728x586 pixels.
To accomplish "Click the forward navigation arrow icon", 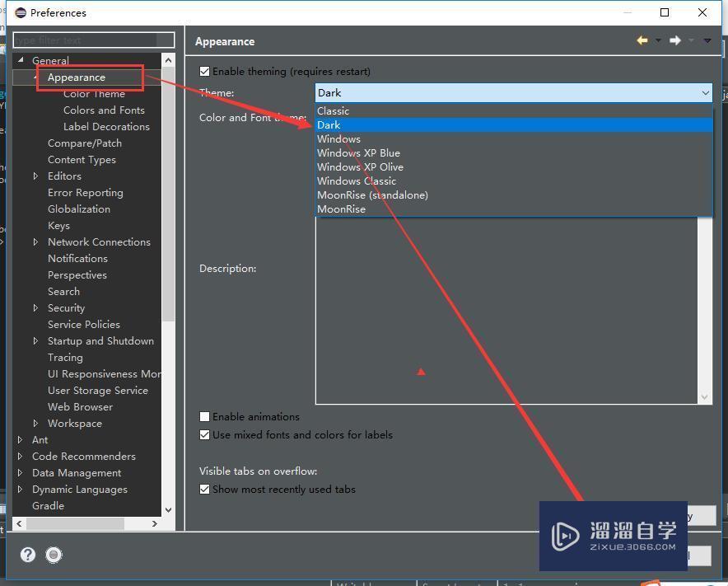I will pyautogui.click(x=675, y=41).
